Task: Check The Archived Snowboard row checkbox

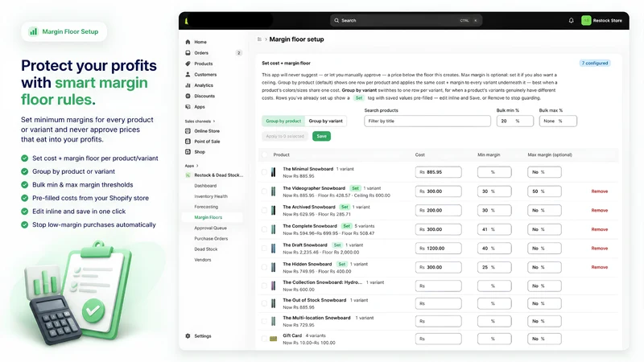Action: tap(265, 210)
